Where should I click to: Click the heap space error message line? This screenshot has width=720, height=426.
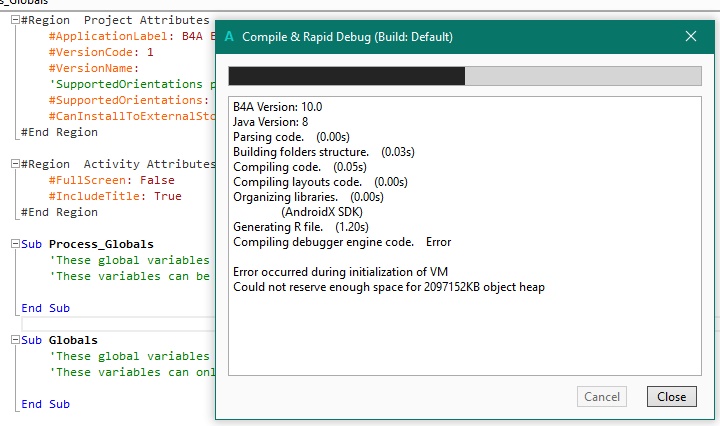[x=388, y=287]
